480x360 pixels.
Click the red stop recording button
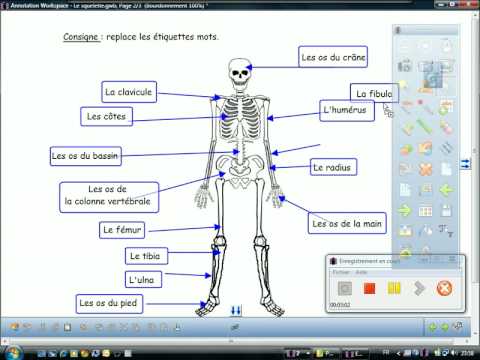369,288
